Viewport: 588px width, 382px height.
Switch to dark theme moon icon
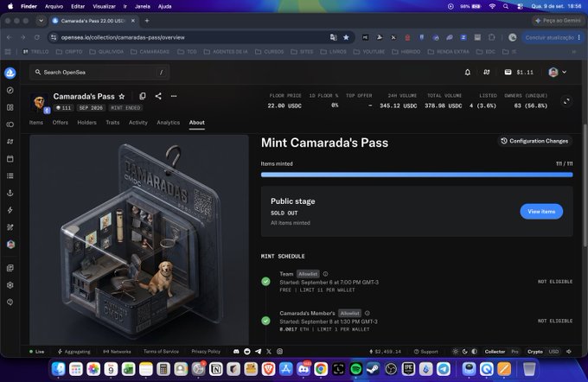pos(465,352)
